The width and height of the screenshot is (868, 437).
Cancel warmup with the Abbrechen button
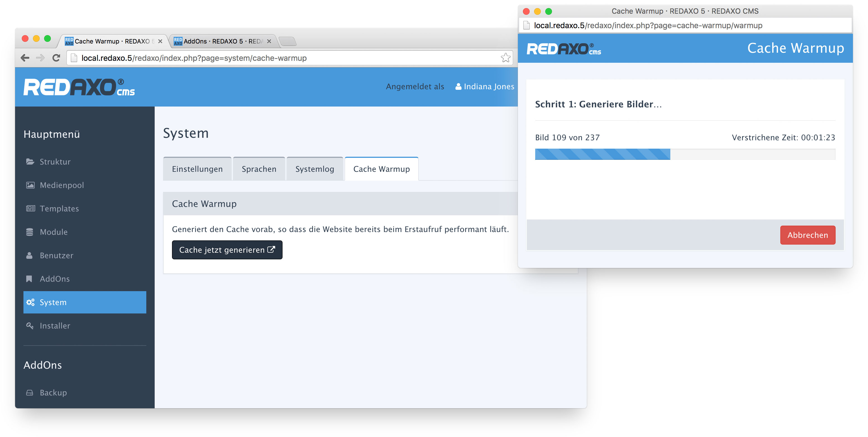click(x=807, y=235)
